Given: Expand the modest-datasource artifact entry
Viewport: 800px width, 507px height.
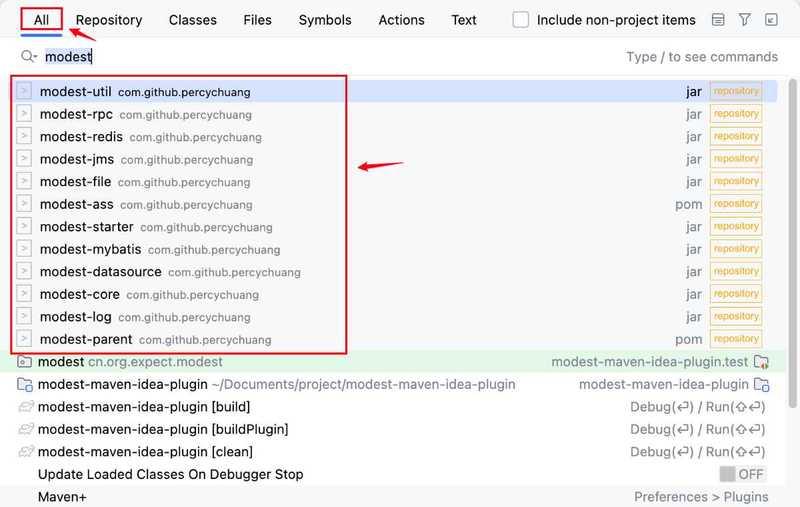Looking at the screenshot, I should (x=24, y=271).
